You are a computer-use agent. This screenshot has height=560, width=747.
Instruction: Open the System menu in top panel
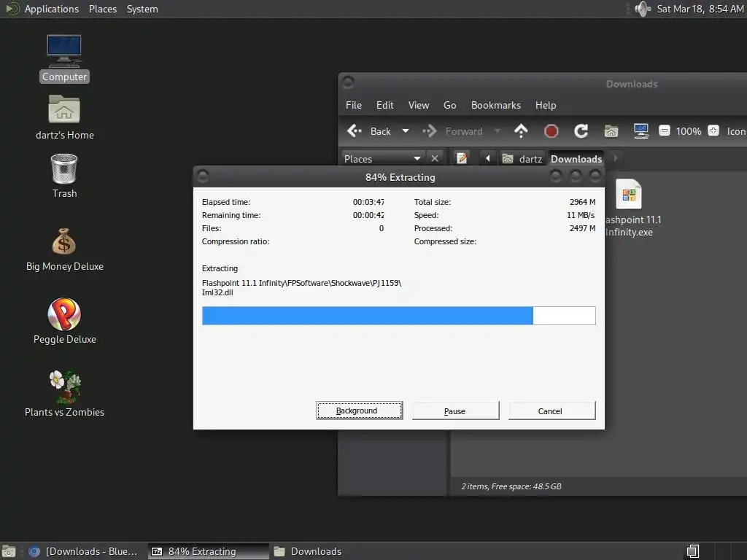[x=142, y=9]
